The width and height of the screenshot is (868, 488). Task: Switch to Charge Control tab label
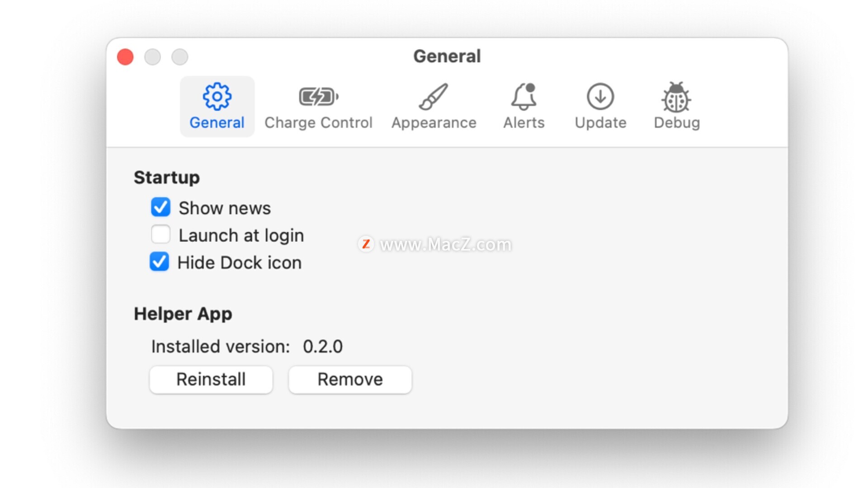318,123
